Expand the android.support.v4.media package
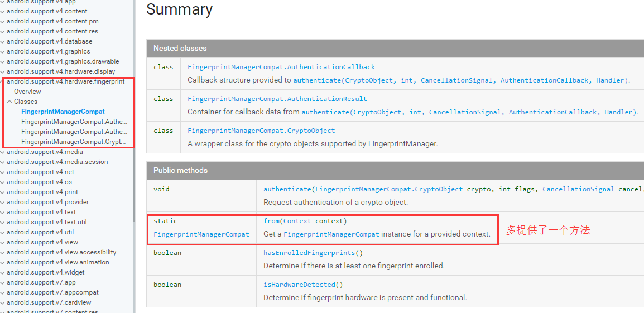The image size is (644, 313). click(3, 152)
